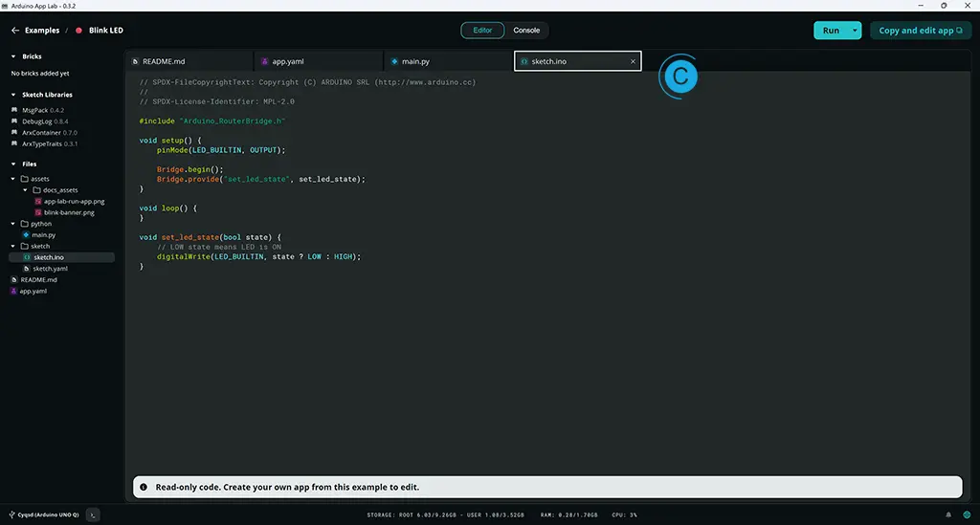Click Copy and edit app button
This screenshot has height=525, width=980.
coord(920,30)
